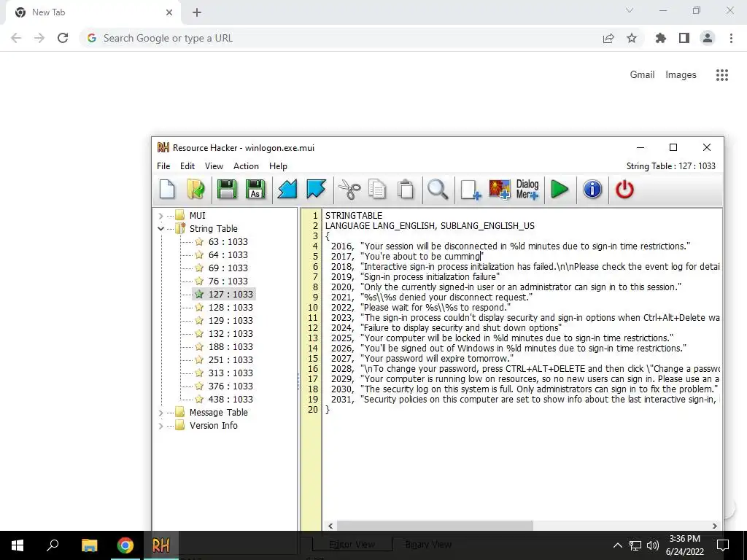The image size is (747, 560).
Task: Show hidden system tray icons
Action: coord(617,545)
